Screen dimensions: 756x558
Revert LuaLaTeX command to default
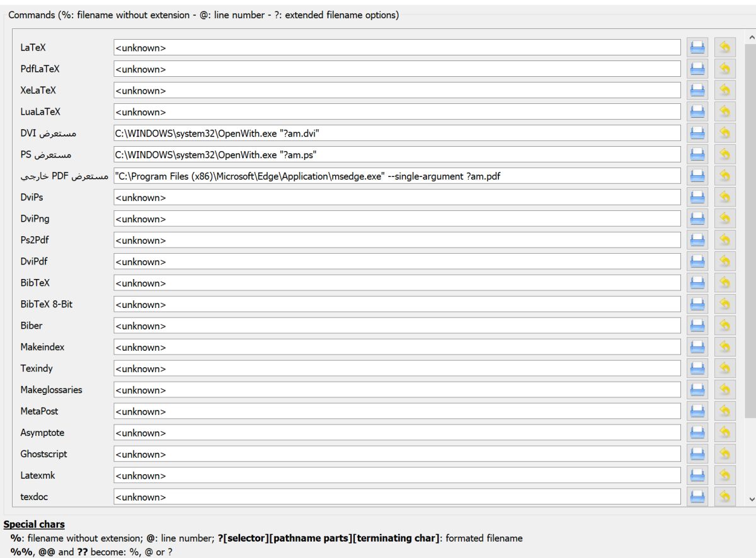tap(725, 111)
